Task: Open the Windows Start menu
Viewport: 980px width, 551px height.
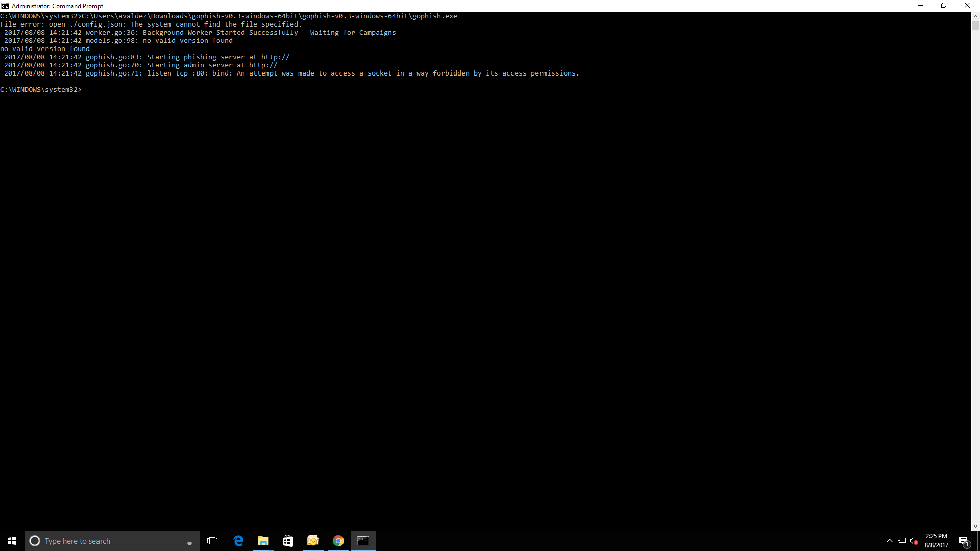Action: point(12,541)
